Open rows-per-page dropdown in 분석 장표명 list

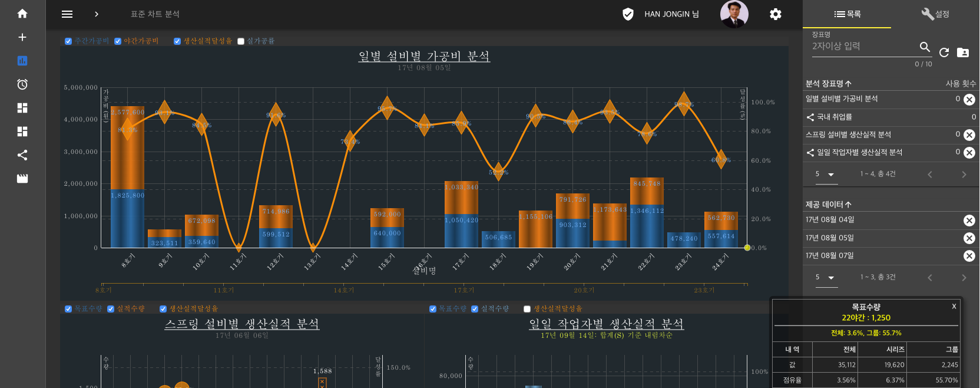click(x=826, y=175)
